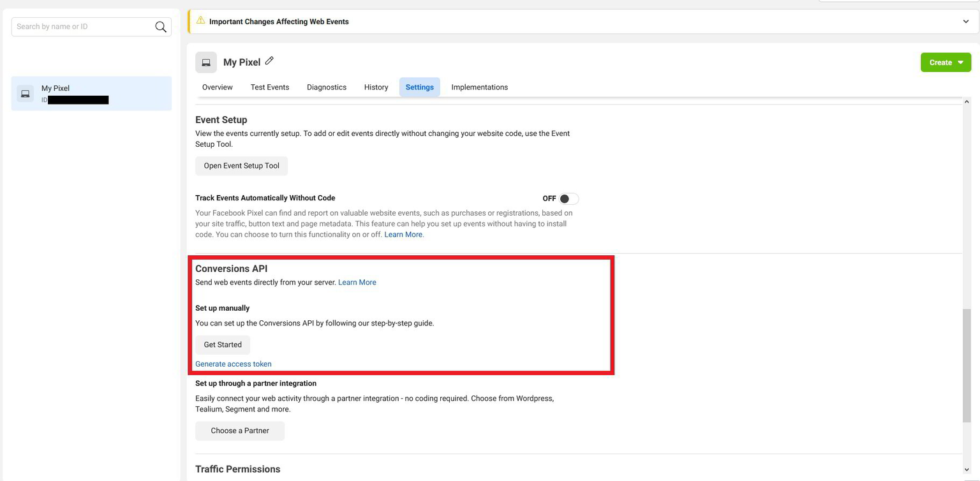Viewport: 980px width, 481px height.
Task: Click the settings panel vertical scrollbar thumb
Action: point(967,365)
